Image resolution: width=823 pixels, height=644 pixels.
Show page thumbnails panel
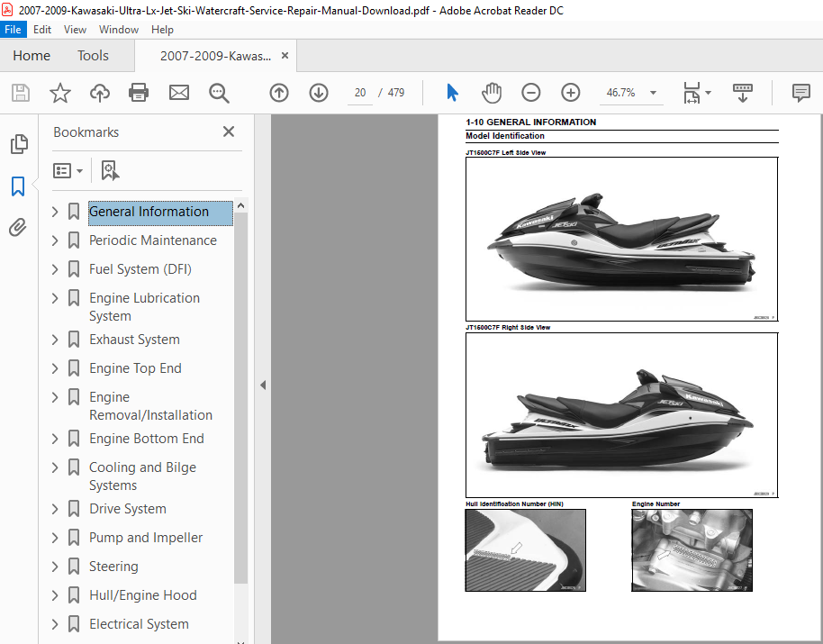pos(19,144)
